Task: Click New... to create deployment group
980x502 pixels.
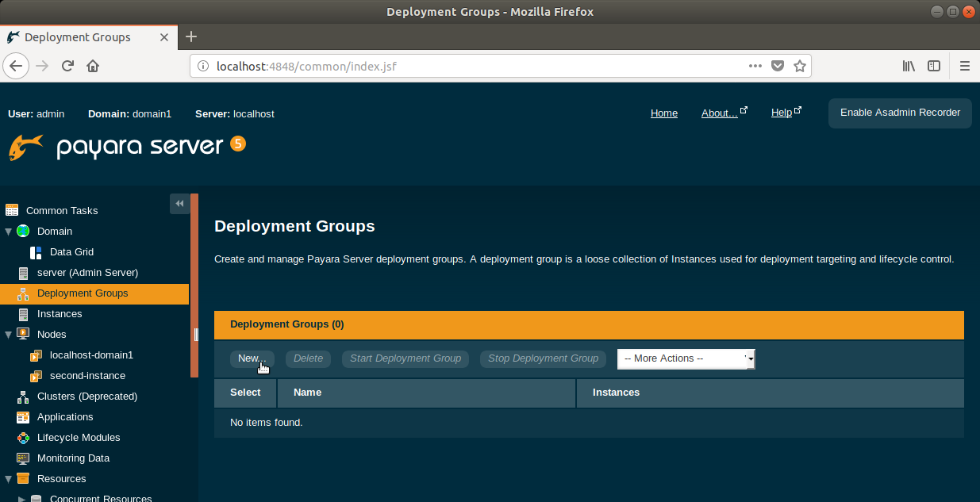Action: pyautogui.click(x=252, y=358)
